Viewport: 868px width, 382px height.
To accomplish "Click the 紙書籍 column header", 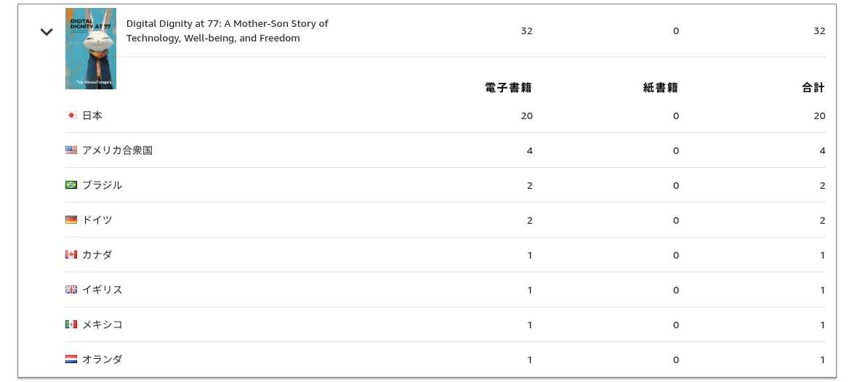I will [x=660, y=87].
